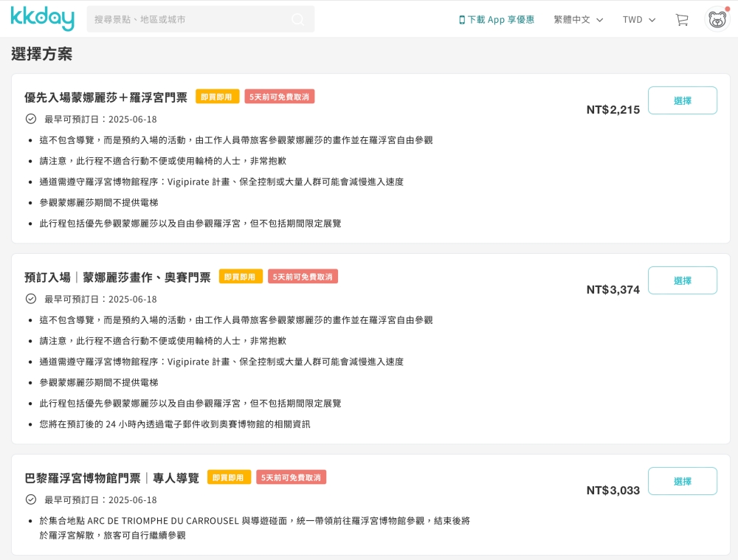The image size is (738, 560).
Task: Open the TWD currency dropdown
Action: pyautogui.click(x=638, y=20)
